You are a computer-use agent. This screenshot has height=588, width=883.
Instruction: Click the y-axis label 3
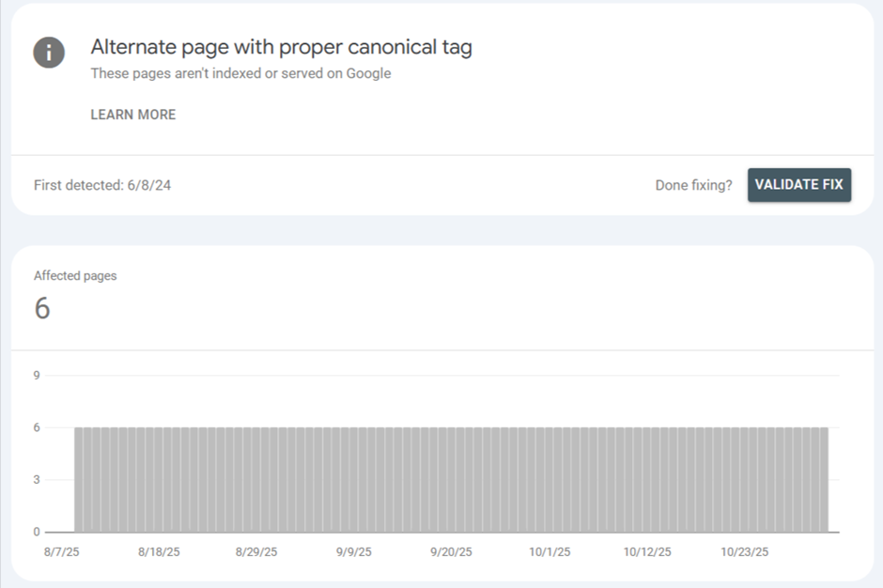click(x=37, y=480)
